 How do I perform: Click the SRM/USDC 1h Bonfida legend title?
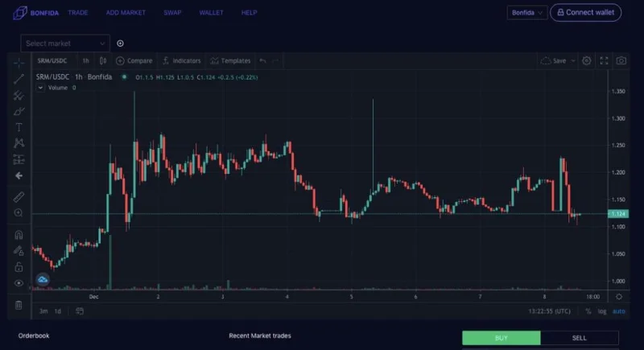pyautogui.click(x=74, y=76)
